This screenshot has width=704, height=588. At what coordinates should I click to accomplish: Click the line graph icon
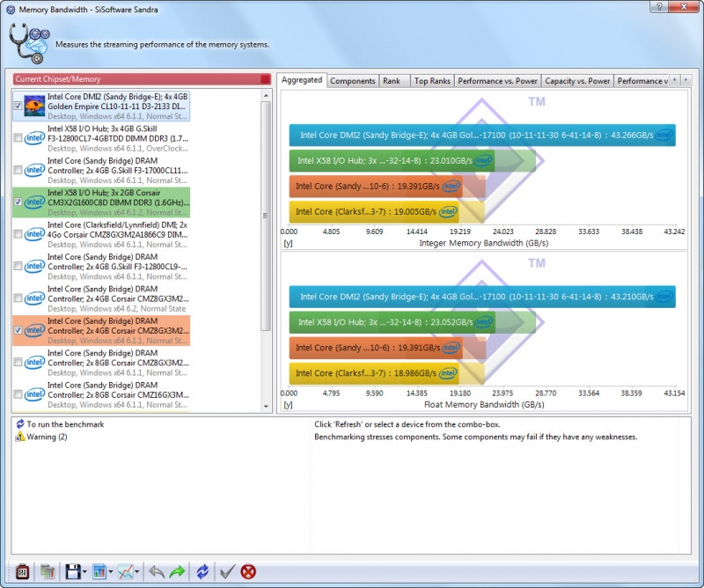[125, 571]
